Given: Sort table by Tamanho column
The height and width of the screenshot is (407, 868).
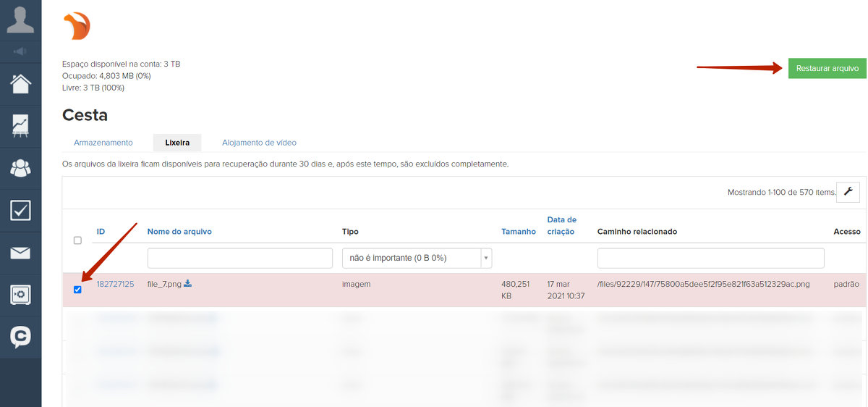Looking at the screenshot, I should pos(519,232).
